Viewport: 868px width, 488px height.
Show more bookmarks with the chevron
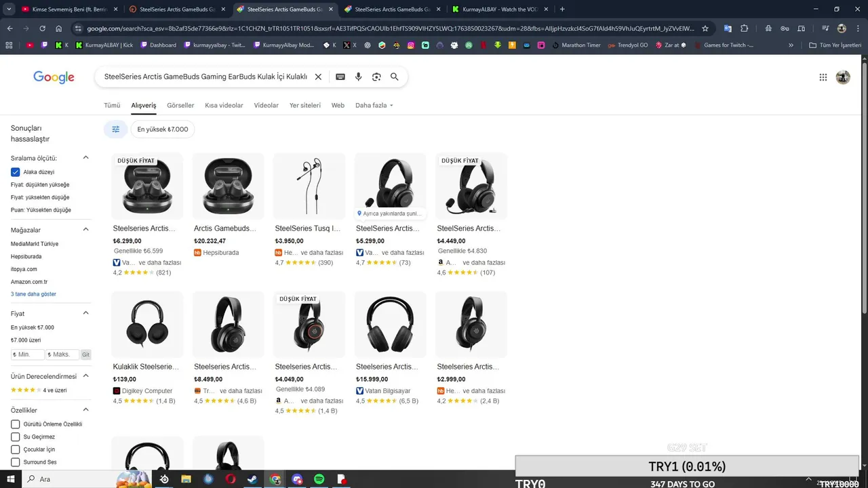tap(791, 45)
